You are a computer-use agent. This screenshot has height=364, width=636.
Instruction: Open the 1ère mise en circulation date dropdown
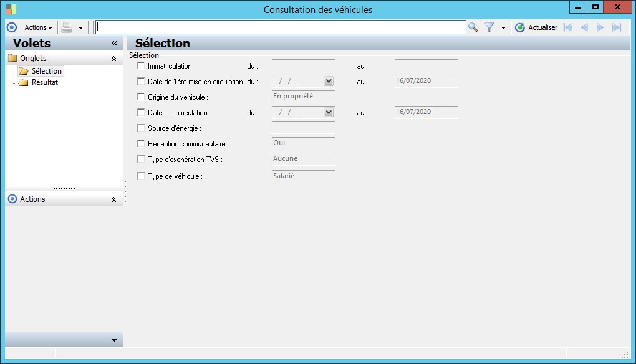(x=329, y=81)
